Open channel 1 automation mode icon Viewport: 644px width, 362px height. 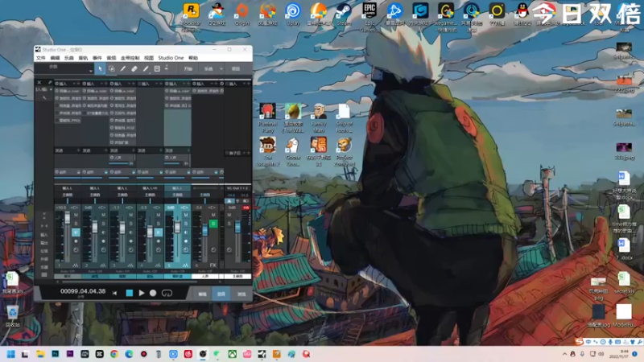pyautogui.click(x=76, y=249)
